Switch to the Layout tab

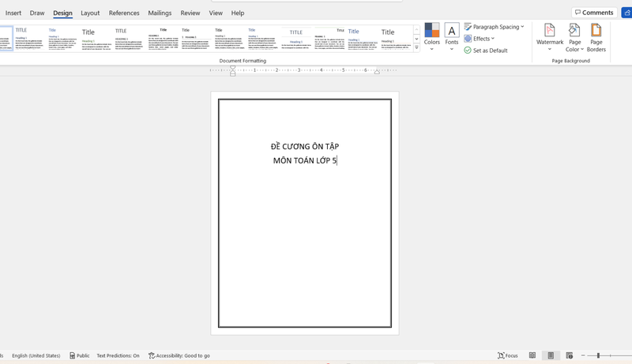[90, 13]
